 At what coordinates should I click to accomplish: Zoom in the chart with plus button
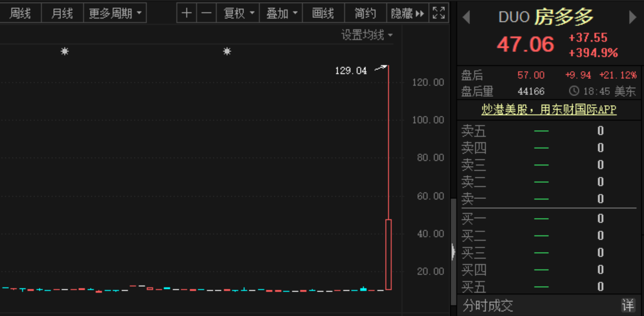coord(187,13)
